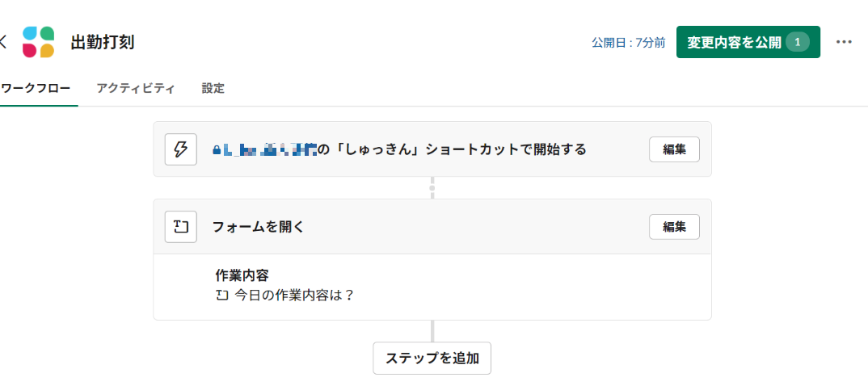This screenshot has width=868, height=390.
Task: Click the small form icon before 今日の作業内容は？
Action: point(222,295)
